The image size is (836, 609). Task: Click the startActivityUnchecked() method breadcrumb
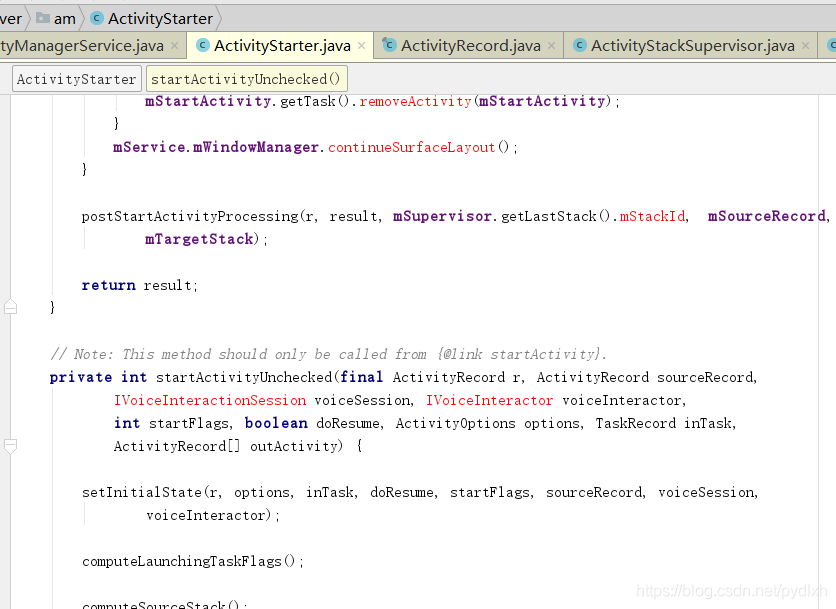point(247,79)
